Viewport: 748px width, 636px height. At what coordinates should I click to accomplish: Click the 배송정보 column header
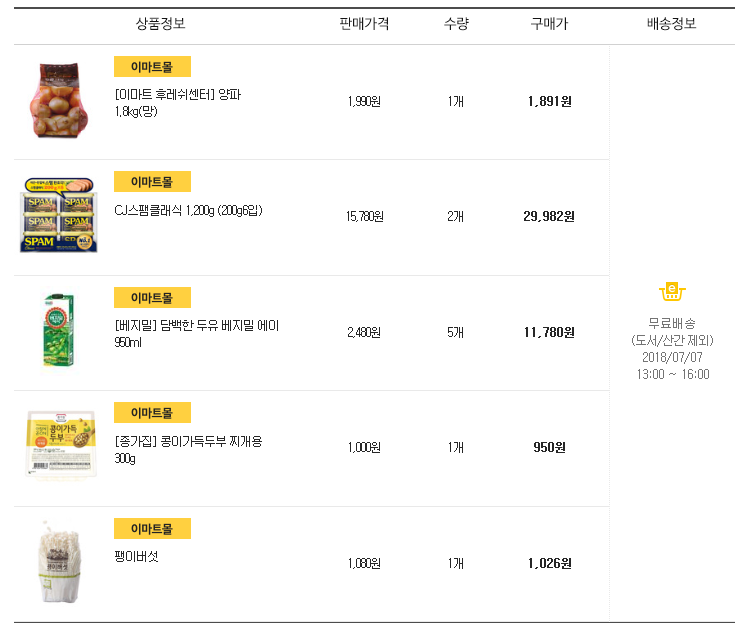[x=672, y=24]
